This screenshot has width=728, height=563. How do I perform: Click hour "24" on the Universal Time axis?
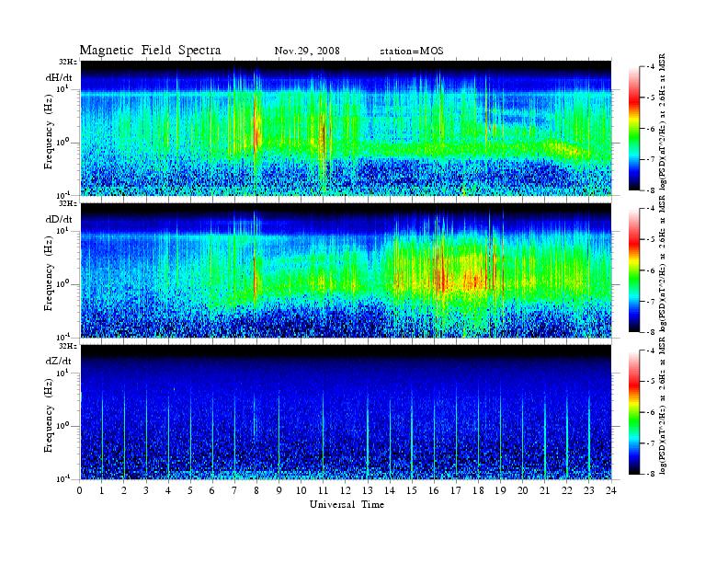pyautogui.click(x=611, y=490)
